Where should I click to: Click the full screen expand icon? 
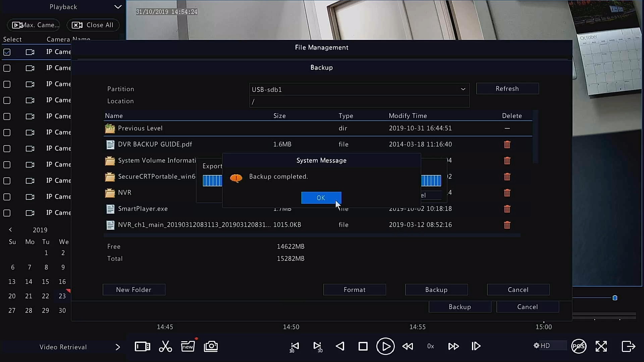pyautogui.click(x=601, y=346)
